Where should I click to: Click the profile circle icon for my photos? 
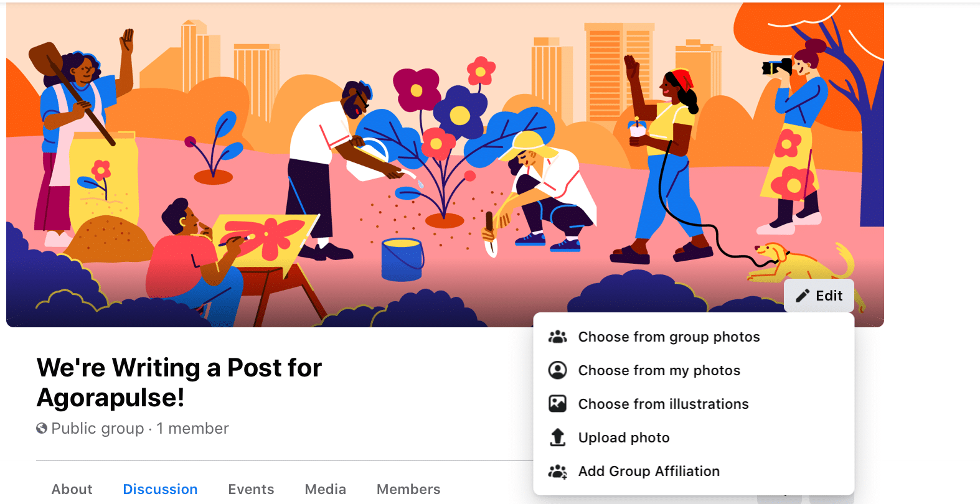(557, 370)
